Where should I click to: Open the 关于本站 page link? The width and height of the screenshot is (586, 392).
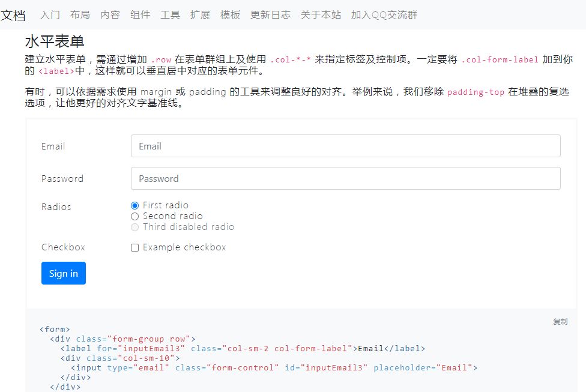[x=321, y=15]
